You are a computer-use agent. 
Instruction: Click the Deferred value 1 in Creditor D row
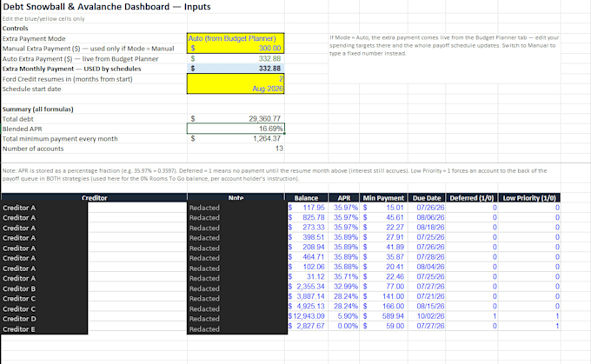pyautogui.click(x=472, y=315)
